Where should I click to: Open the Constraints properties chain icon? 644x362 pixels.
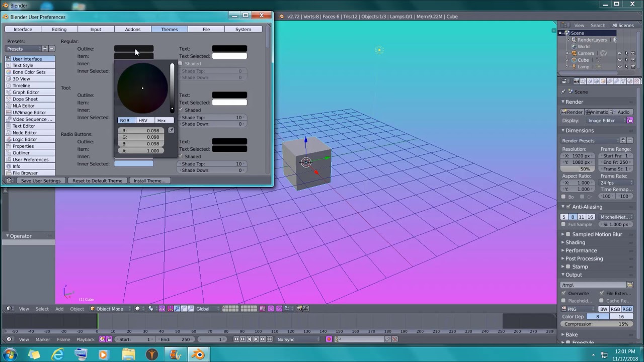pos(610,81)
